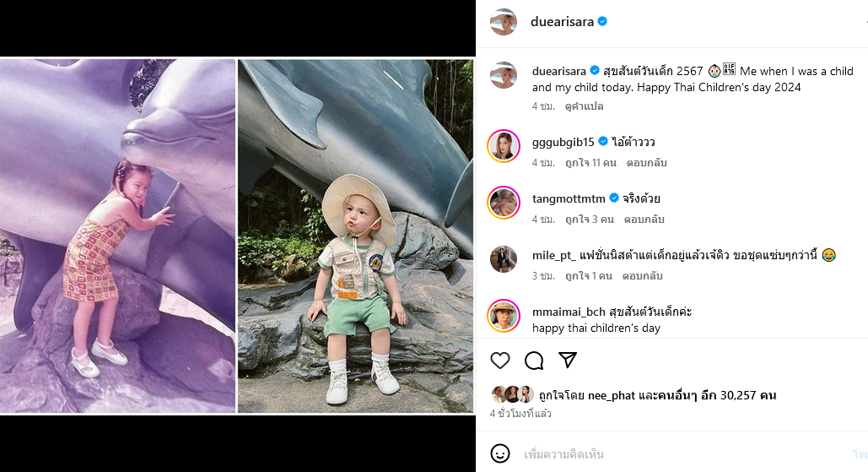Like the post with the heart icon
Image resolution: width=868 pixels, height=472 pixels.
500,361
